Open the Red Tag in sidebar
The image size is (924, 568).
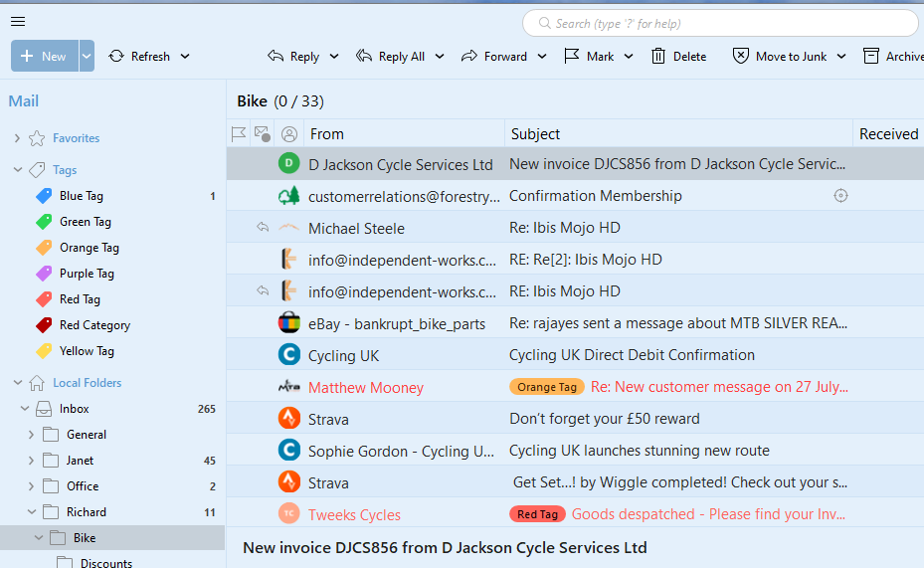tap(80, 299)
